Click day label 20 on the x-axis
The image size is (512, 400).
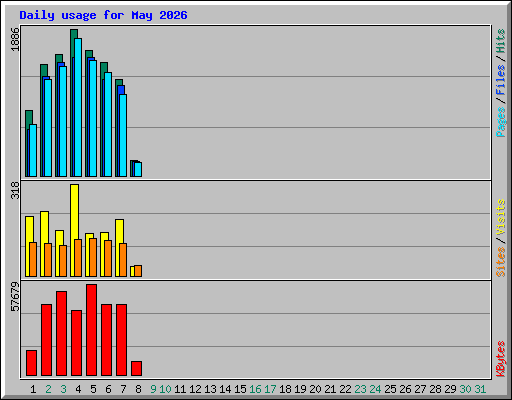coord(315,389)
